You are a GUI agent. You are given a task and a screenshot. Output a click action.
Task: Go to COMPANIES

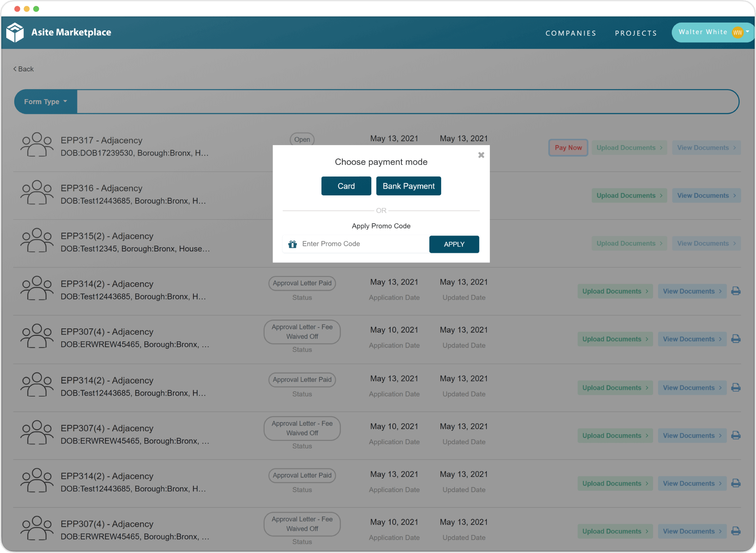coord(571,33)
